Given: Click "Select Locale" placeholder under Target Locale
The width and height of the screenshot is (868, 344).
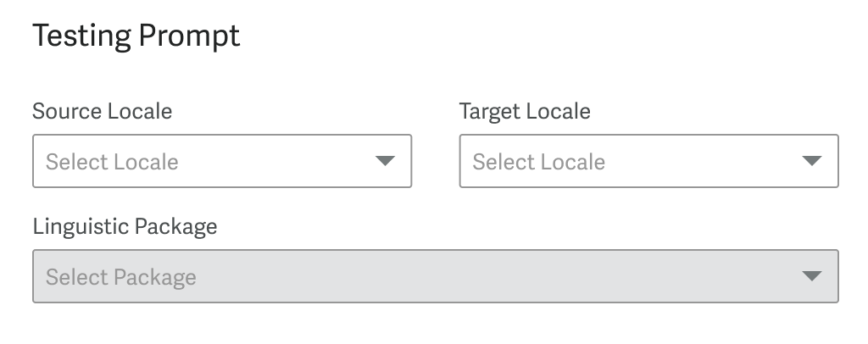Looking at the screenshot, I should click(x=538, y=162).
